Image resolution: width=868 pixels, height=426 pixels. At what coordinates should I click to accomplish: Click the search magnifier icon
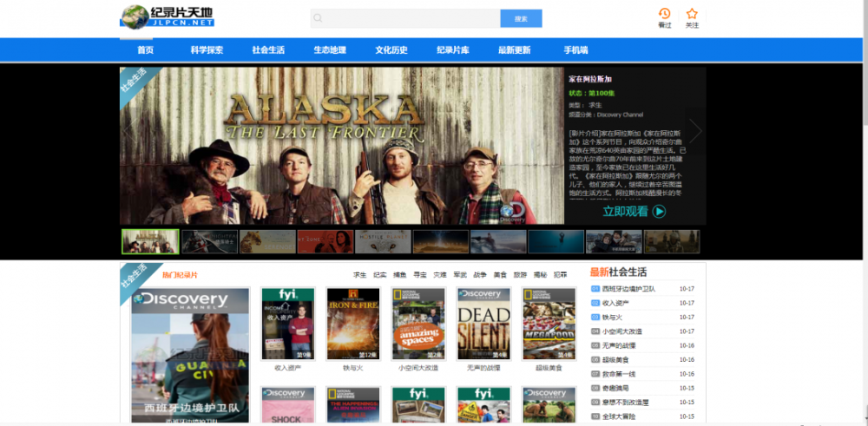point(319,18)
